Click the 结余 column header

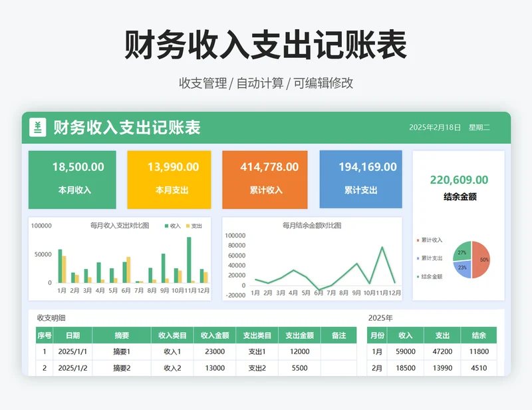(479, 335)
